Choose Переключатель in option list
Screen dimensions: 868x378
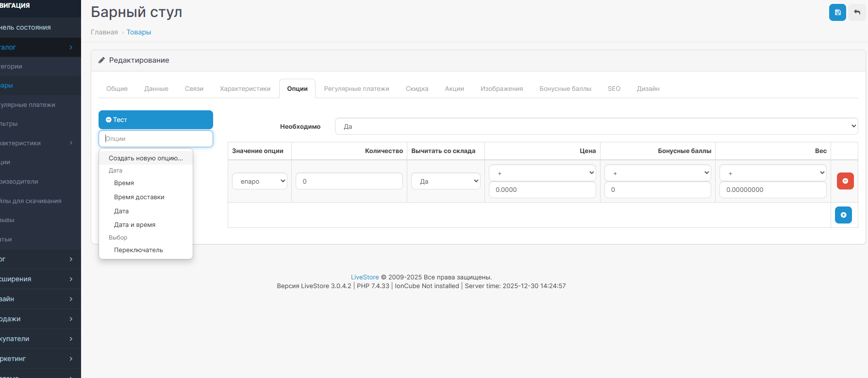coord(138,250)
